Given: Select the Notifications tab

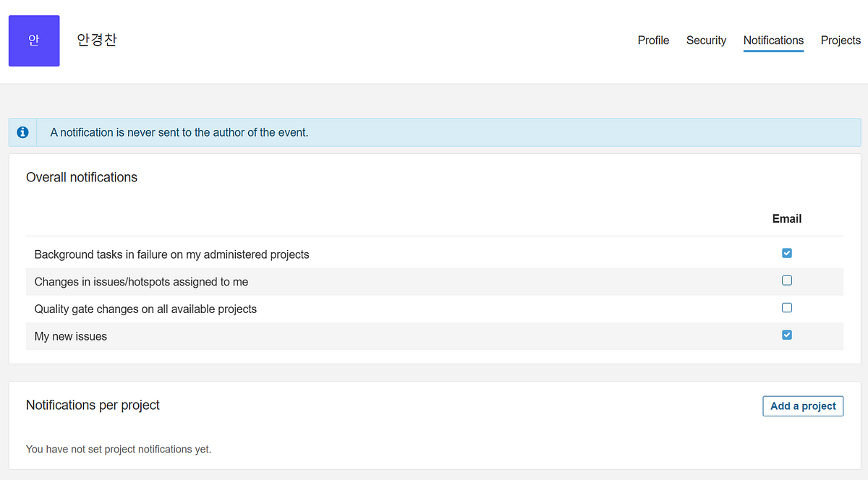Looking at the screenshot, I should 773,40.
